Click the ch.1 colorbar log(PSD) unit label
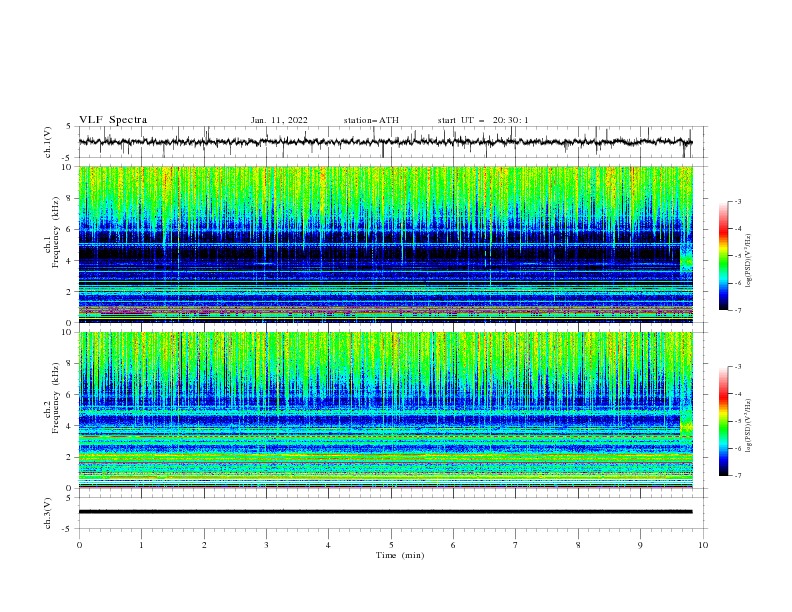This screenshot has height=612, width=792. 749,261
